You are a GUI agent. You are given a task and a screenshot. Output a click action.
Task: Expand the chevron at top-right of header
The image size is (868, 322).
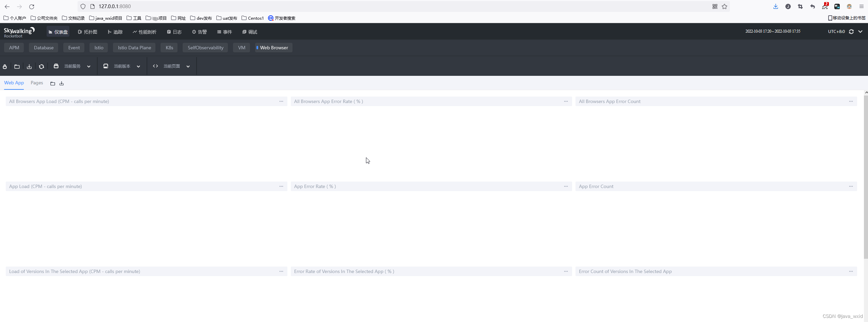(860, 32)
